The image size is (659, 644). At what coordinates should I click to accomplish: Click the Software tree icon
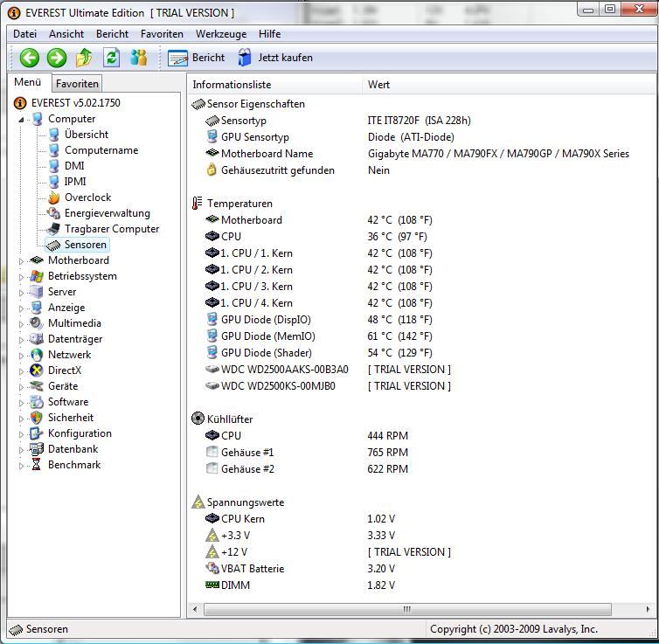pos(37,402)
